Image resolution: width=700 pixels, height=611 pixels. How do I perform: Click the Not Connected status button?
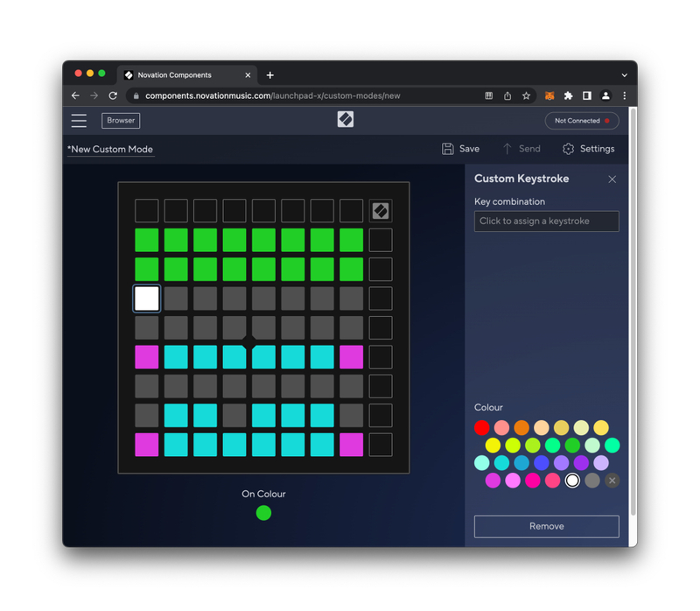coord(582,121)
